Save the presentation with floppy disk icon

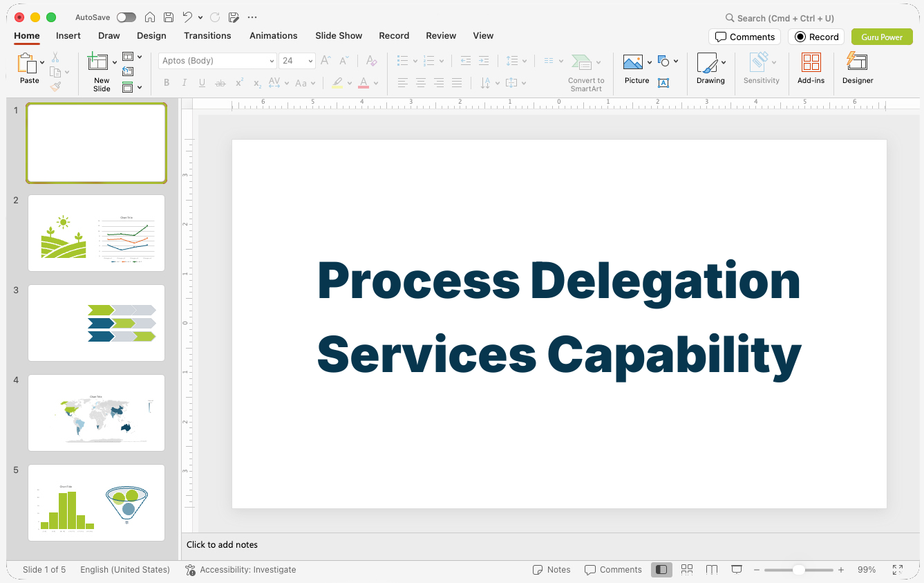[169, 17]
